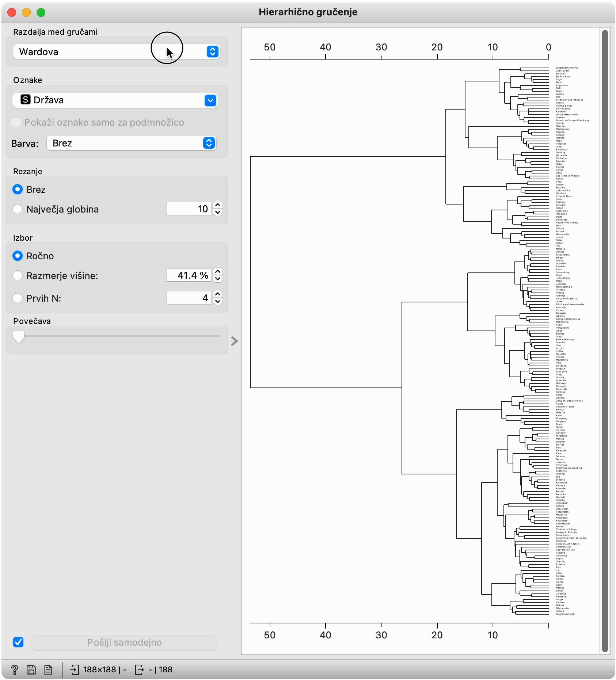This screenshot has width=616, height=680.
Task: Click the Dominikanska republika leaf label
Action: 569,468
